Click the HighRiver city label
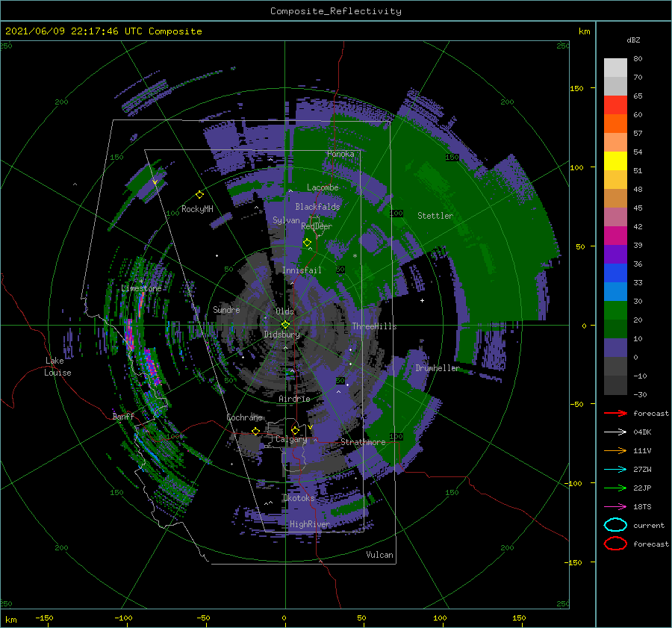Viewport: 672px width, 628px height. click(x=310, y=524)
